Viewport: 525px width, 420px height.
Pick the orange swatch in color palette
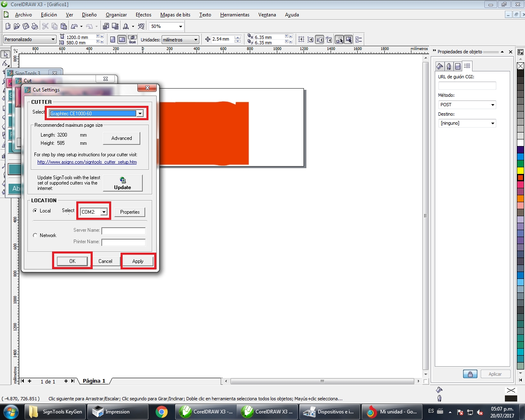[520, 198]
